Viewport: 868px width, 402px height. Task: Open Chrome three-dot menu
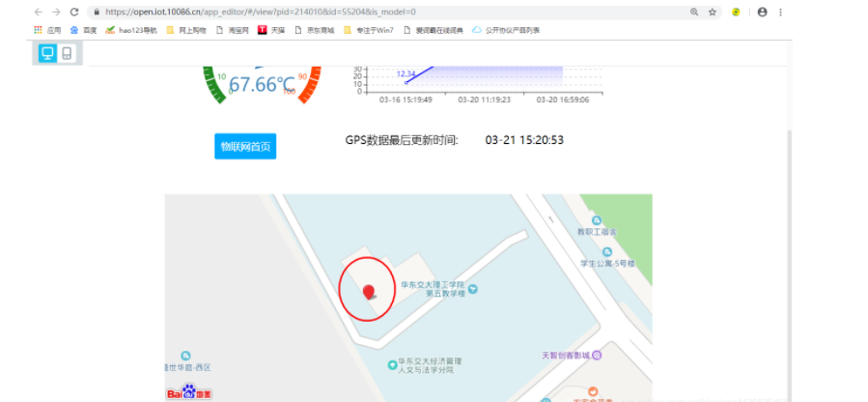(780, 12)
